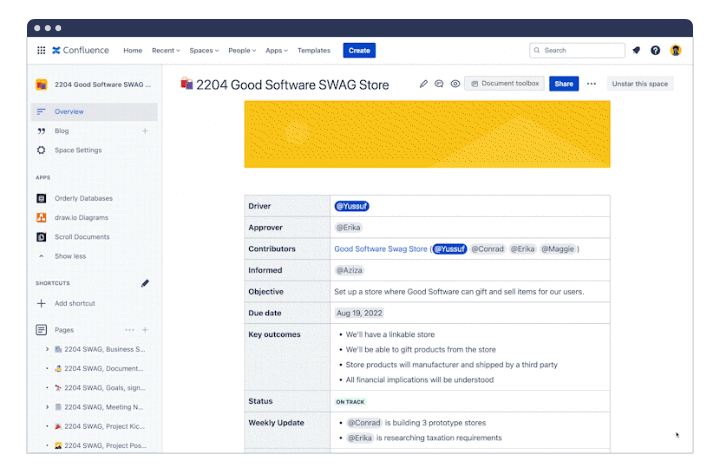The width and height of the screenshot is (720, 471).
Task: Open draw.io Diagrams in the sidebar
Action: point(81,218)
